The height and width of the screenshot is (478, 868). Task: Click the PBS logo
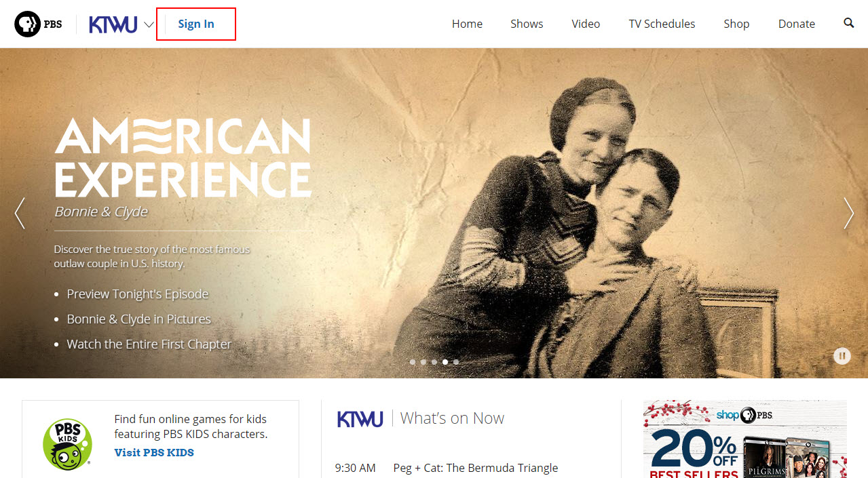click(38, 24)
